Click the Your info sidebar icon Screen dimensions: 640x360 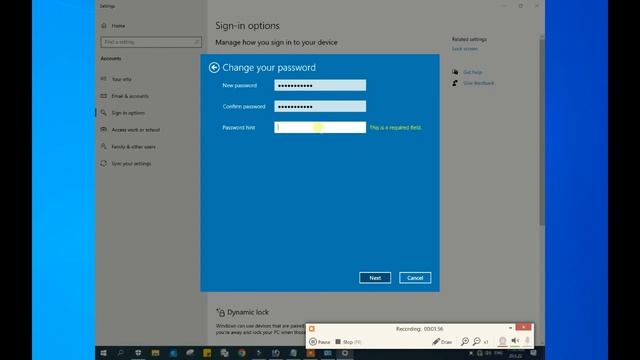tap(104, 79)
